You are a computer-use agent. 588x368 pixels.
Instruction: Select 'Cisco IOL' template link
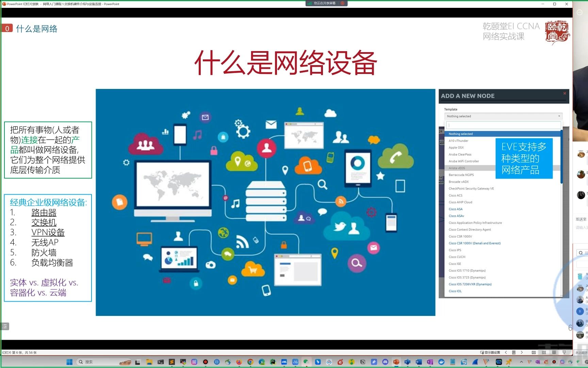click(x=455, y=291)
